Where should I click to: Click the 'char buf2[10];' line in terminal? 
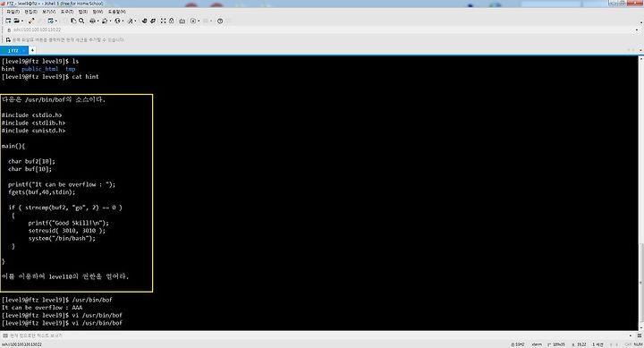pos(31,161)
